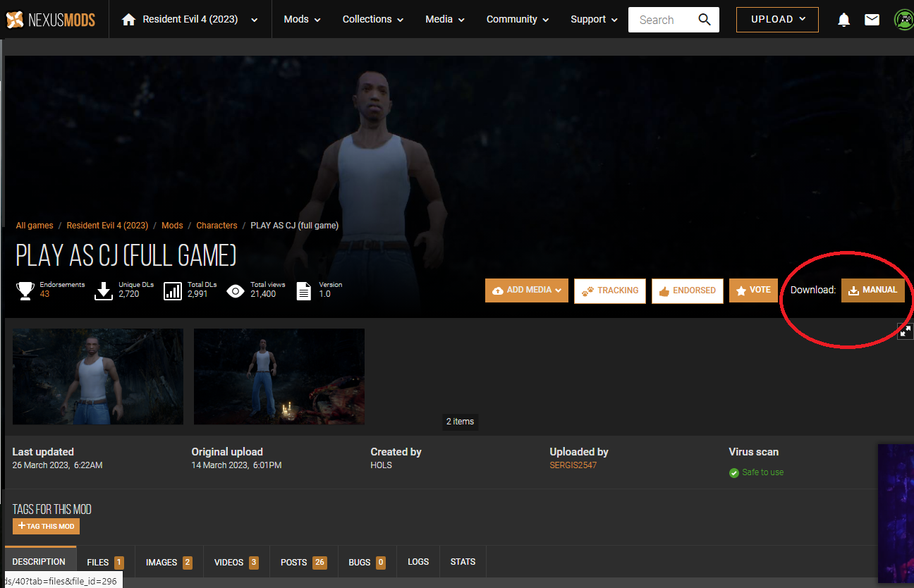Switch to the Description tab
Image resolution: width=914 pixels, height=588 pixels.
[x=39, y=562]
